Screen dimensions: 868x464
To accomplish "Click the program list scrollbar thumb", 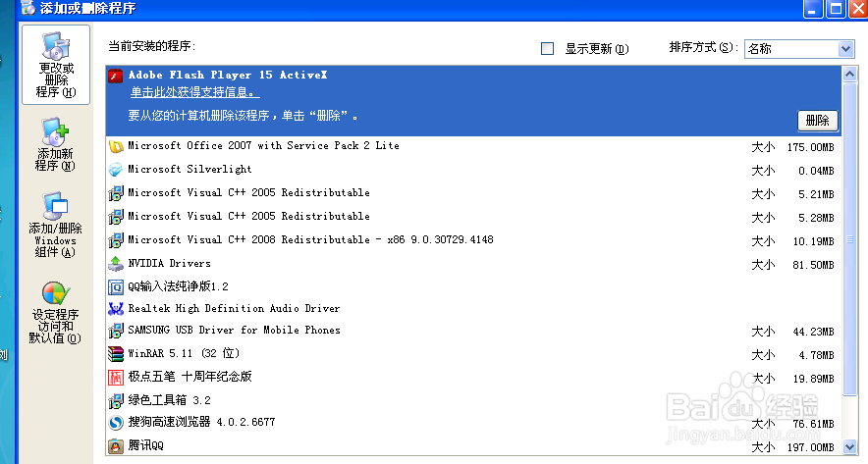I will click(x=849, y=239).
